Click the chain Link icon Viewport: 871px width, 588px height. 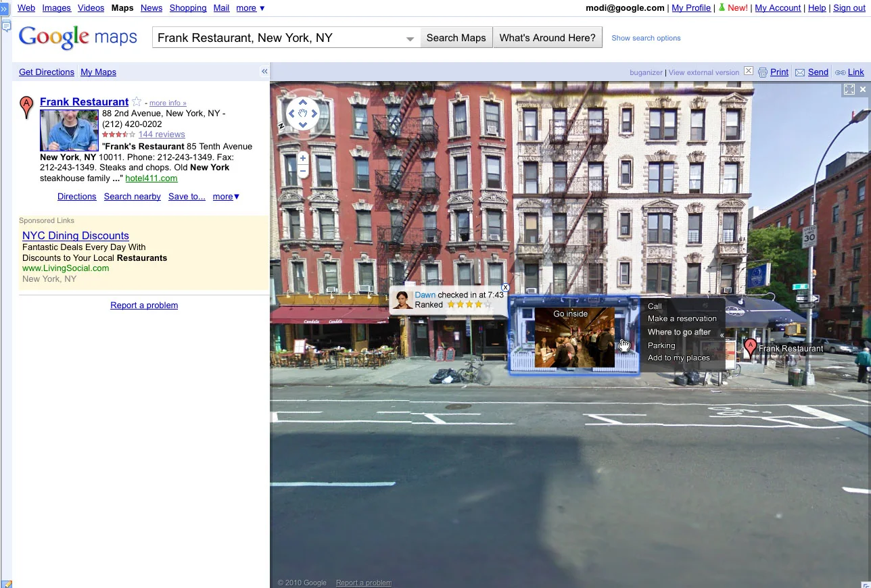pyautogui.click(x=840, y=72)
